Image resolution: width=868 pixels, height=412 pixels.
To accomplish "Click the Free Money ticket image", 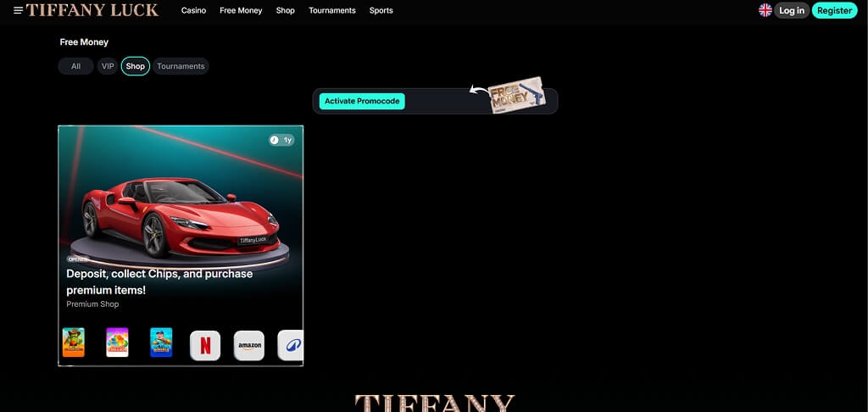I will click(517, 95).
